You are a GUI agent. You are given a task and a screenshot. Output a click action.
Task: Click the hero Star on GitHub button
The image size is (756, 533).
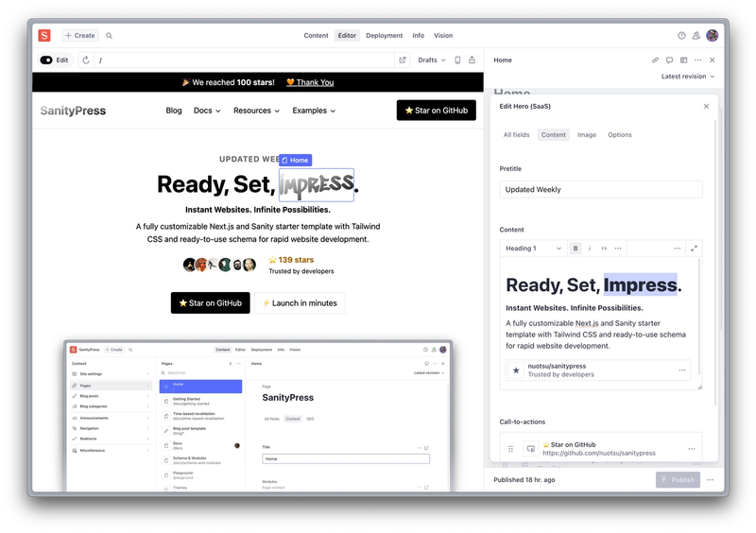tap(210, 303)
